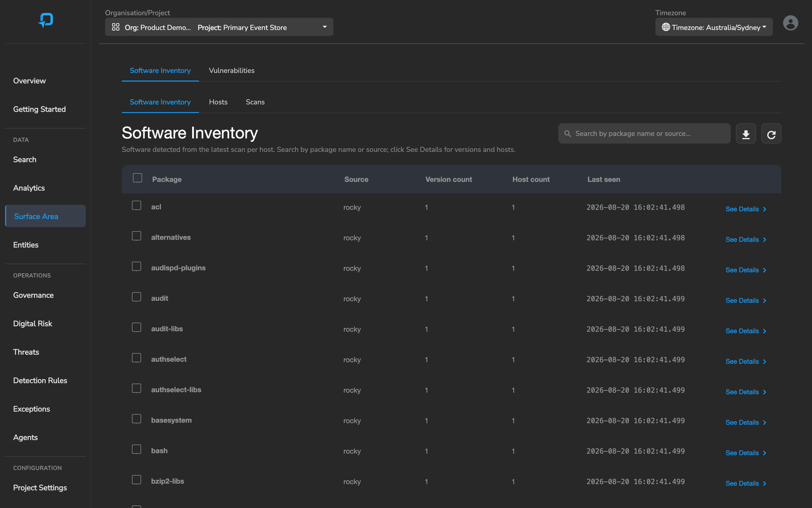This screenshot has height=508, width=812.
Task: Check the bzip2-libs package row
Action: click(136, 480)
